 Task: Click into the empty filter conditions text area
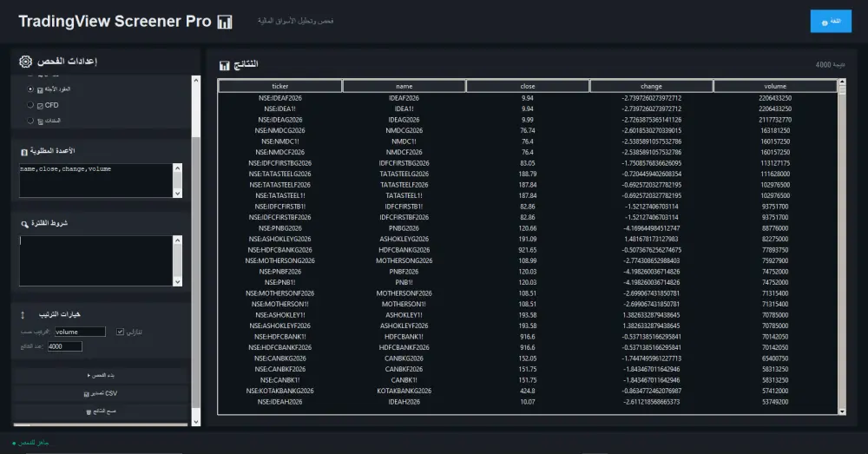pos(95,260)
